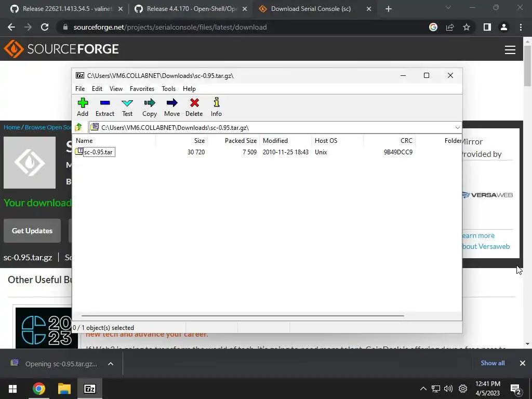The width and height of the screenshot is (532, 399).
Task: Click the red Delete icon
Action: pyautogui.click(x=194, y=107)
